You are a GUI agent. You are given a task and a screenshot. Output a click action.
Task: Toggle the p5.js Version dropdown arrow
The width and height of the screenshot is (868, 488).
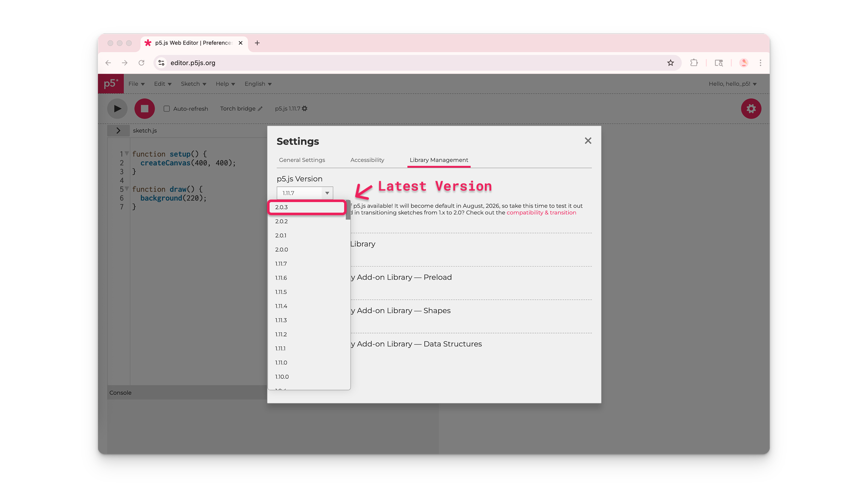pos(327,193)
